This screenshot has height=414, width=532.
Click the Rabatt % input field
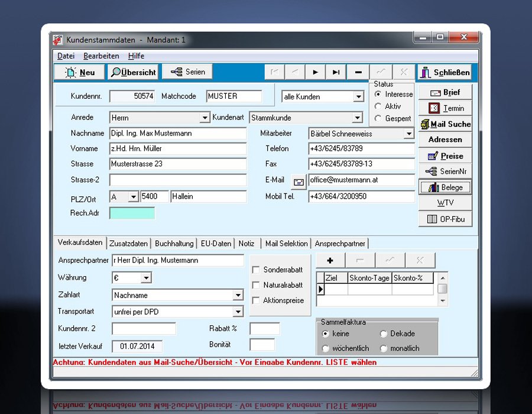click(x=265, y=328)
